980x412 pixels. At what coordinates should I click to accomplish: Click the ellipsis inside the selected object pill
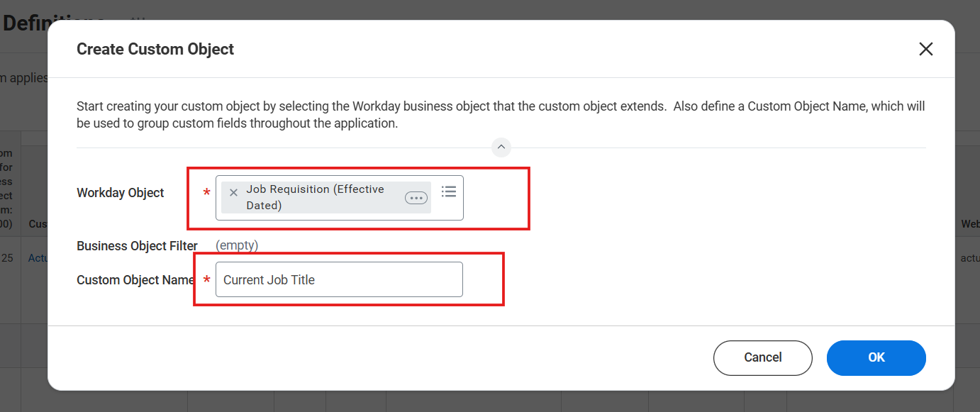pyautogui.click(x=416, y=197)
